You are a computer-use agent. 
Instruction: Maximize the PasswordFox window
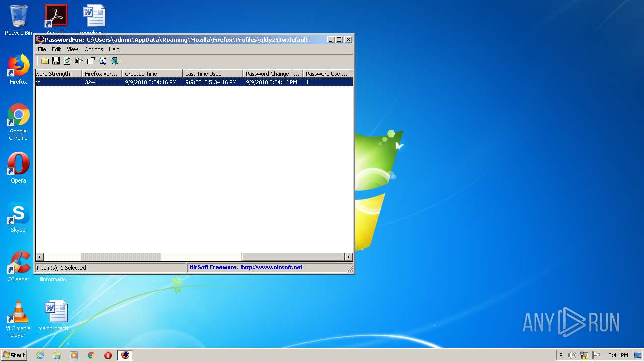tap(339, 40)
